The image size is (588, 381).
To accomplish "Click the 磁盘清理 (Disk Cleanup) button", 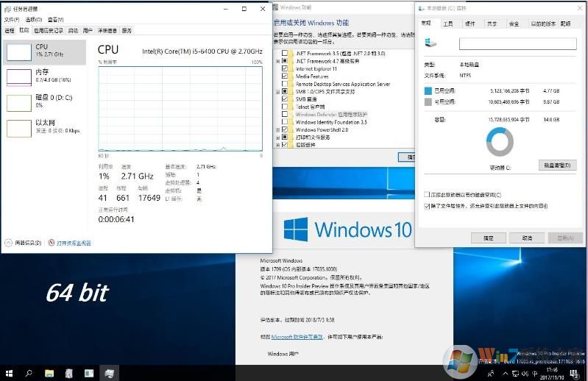I will [556, 165].
